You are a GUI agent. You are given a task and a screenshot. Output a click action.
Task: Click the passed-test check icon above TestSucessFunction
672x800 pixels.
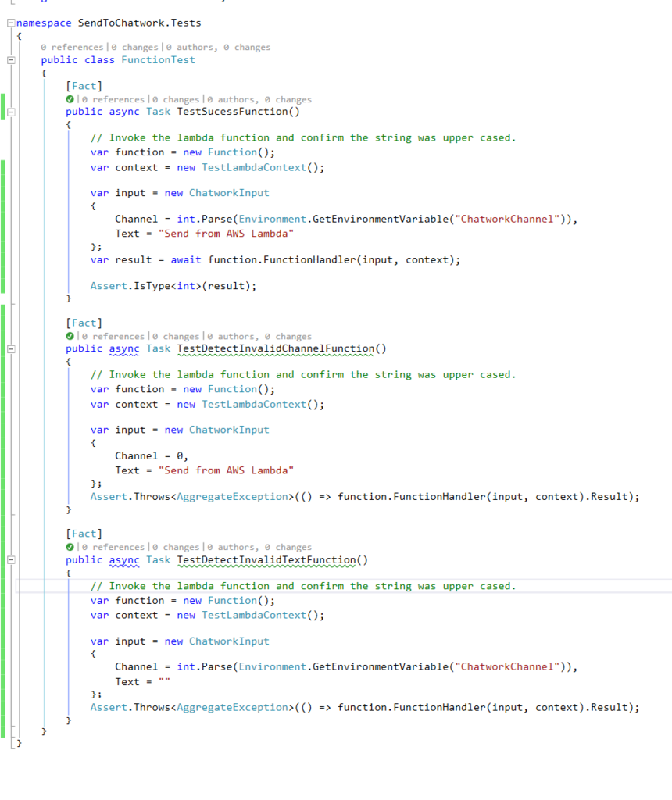coord(70,98)
